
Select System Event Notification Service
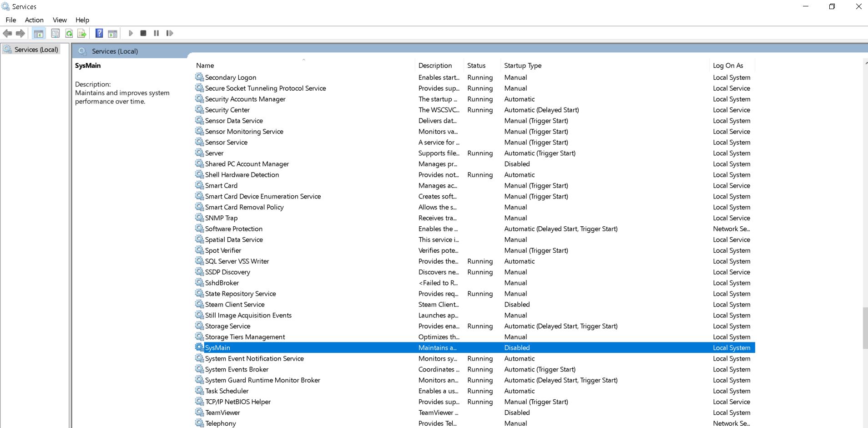pyautogui.click(x=474, y=359)
